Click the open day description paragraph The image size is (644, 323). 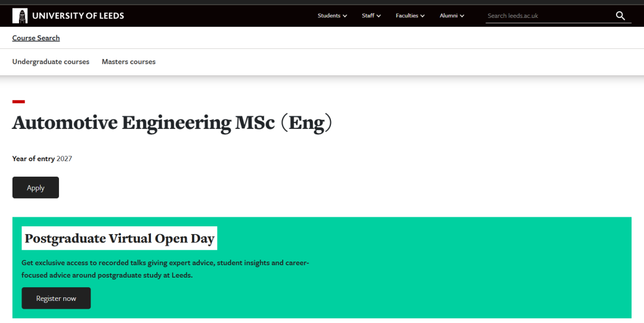click(x=165, y=269)
